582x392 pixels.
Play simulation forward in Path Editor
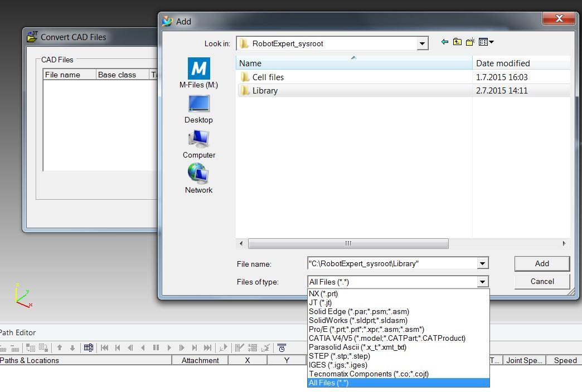169,347
